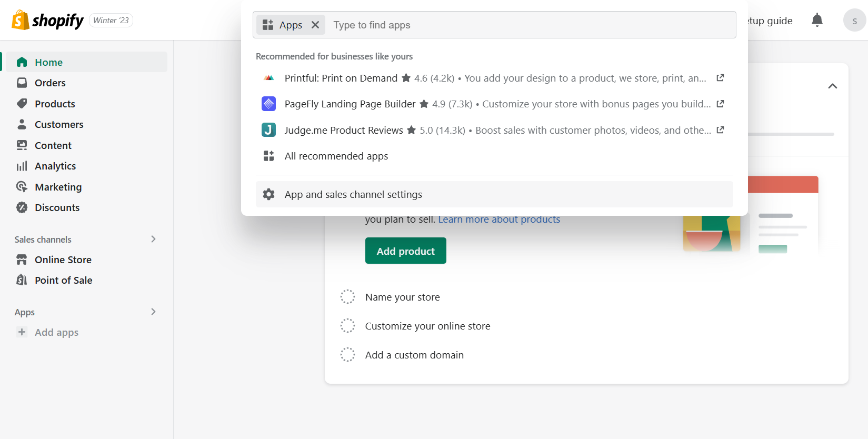Click Add apps in the sidebar

(56, 332)
